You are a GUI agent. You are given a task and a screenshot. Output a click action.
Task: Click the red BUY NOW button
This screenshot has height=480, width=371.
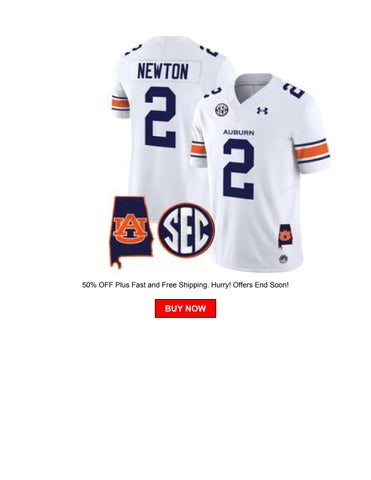pos(185,308)
